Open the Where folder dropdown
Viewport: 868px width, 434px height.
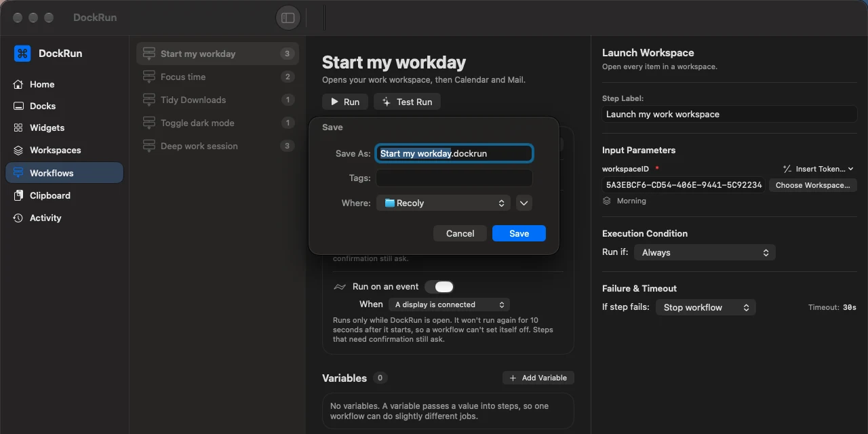tap(443, 203)
